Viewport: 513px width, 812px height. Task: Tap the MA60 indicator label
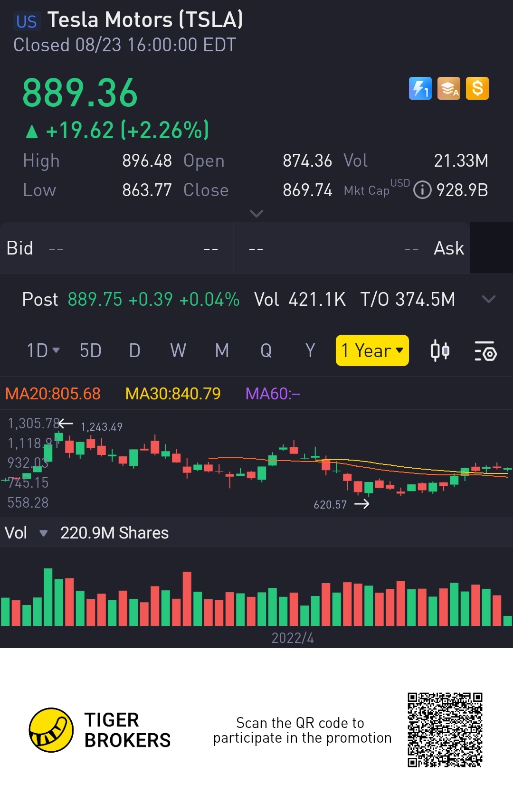pyautogui.click(x=273, y=394)
